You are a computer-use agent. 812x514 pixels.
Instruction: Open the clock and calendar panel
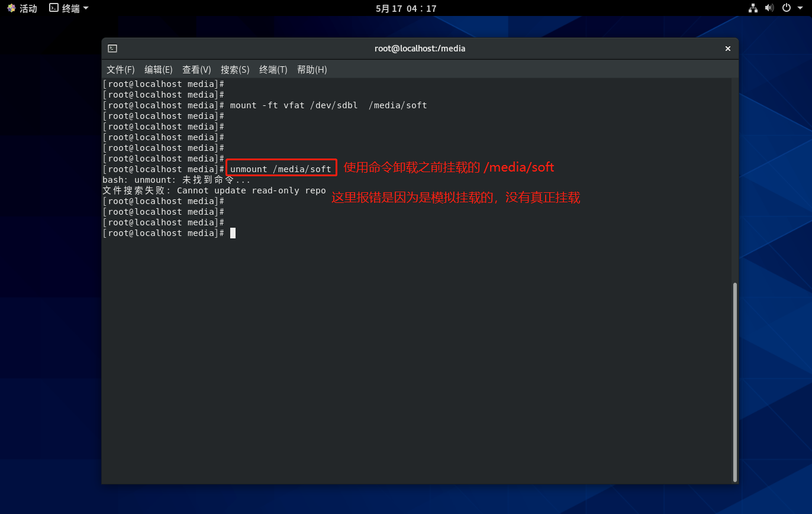(406, 8)
